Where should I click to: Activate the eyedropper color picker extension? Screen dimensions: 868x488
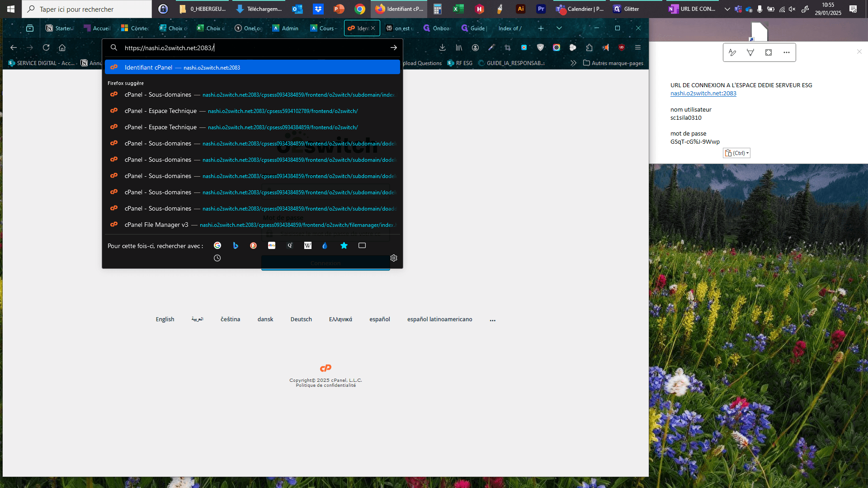[x=491, y=47]
